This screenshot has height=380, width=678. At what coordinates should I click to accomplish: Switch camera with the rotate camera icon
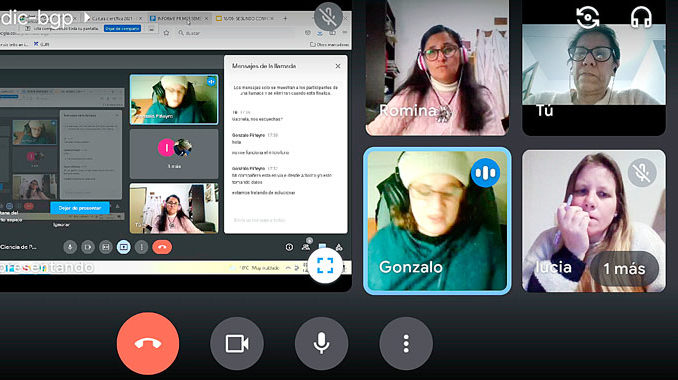coord(588,17)
